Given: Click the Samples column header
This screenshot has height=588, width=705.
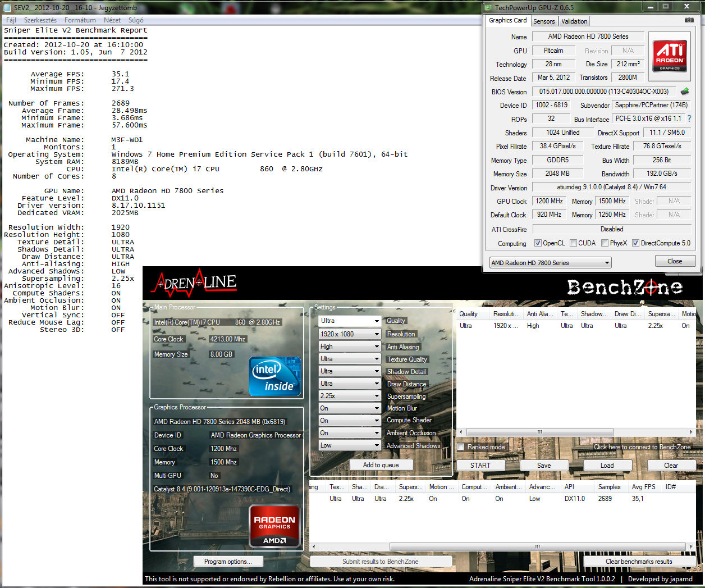Looking at the screenshot, I should coord(610,487).
